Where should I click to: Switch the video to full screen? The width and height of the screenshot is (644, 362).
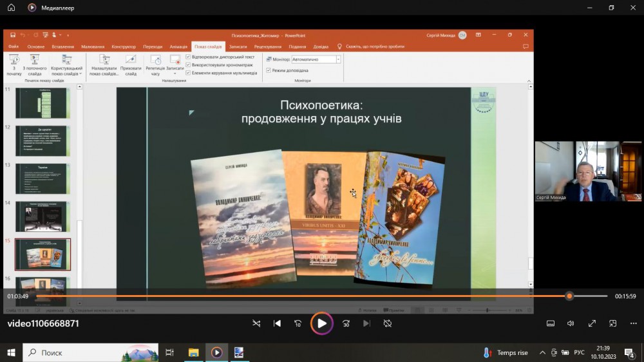click(x=592, y=323)
